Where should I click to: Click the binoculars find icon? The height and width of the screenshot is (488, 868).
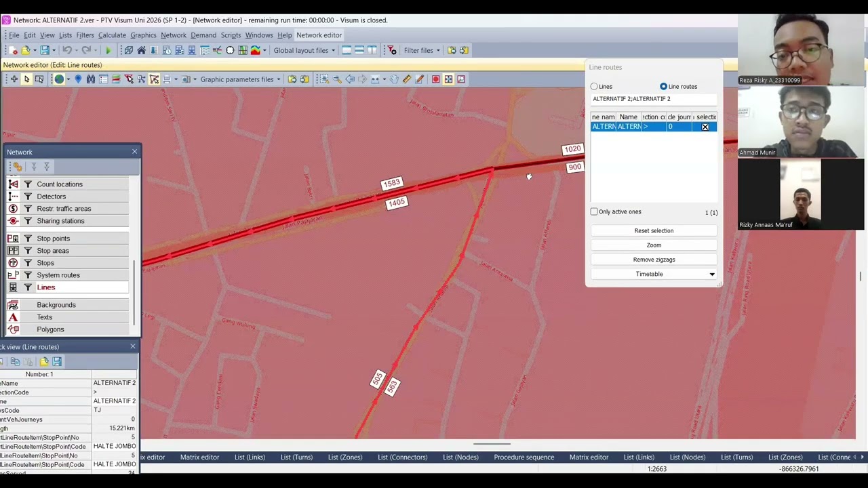click(91, 79)
